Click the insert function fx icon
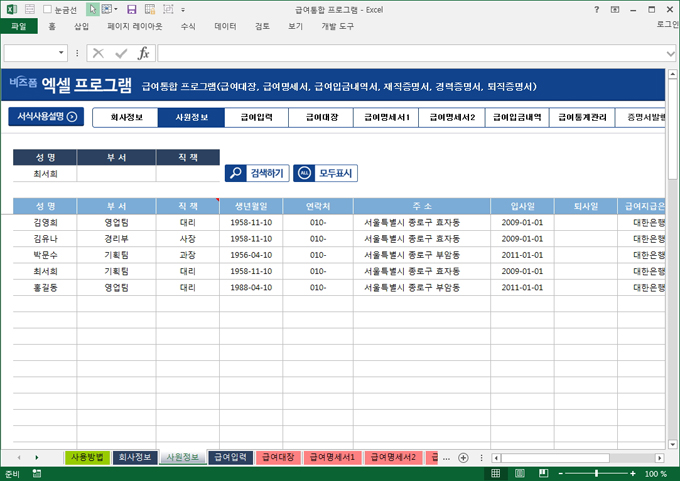 click(143, 53)
